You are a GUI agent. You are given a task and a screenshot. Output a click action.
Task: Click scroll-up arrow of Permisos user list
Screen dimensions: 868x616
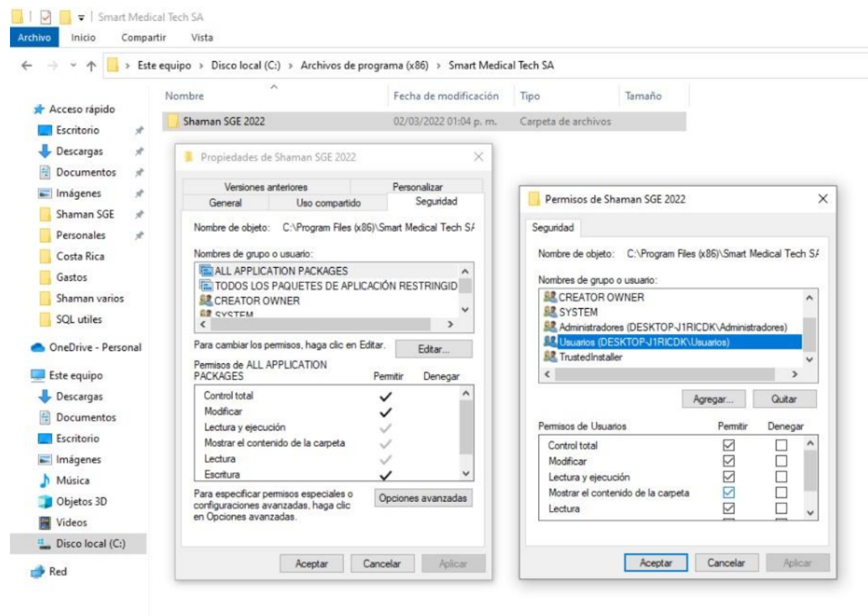tap(809, 298)
